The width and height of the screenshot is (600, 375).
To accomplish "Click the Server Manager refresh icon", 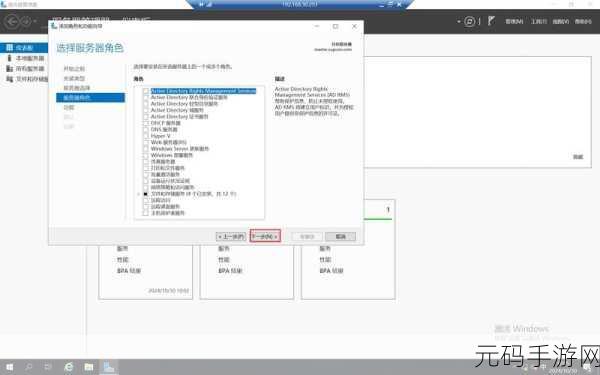I will (470, 21).
